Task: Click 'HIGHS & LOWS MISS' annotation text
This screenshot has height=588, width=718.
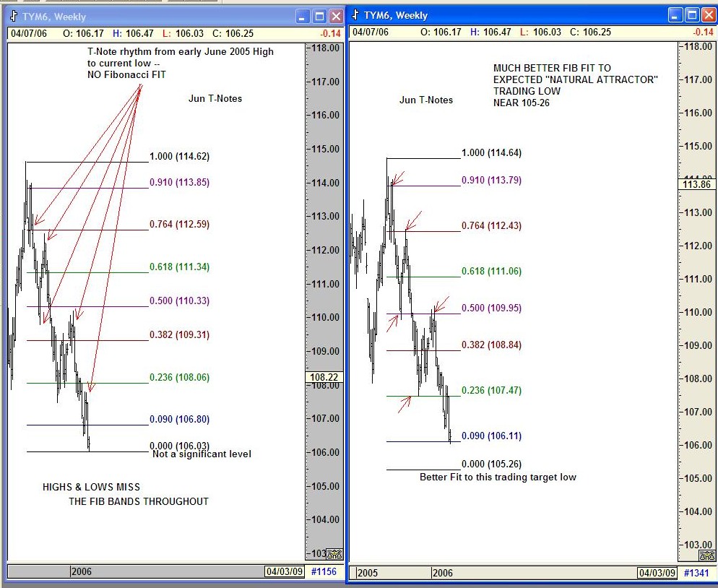Action: 91,488
